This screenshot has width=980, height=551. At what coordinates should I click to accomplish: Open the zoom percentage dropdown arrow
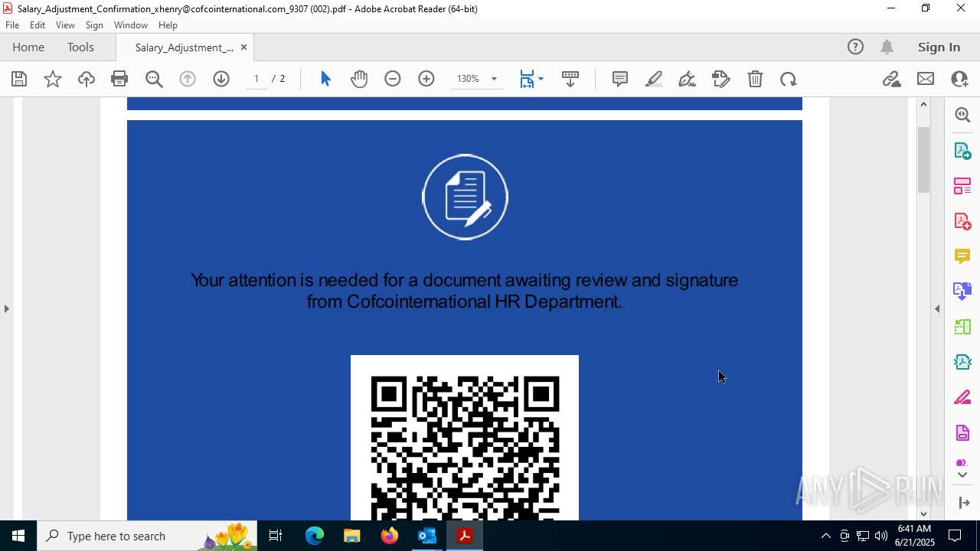click(x=494, y=79)
